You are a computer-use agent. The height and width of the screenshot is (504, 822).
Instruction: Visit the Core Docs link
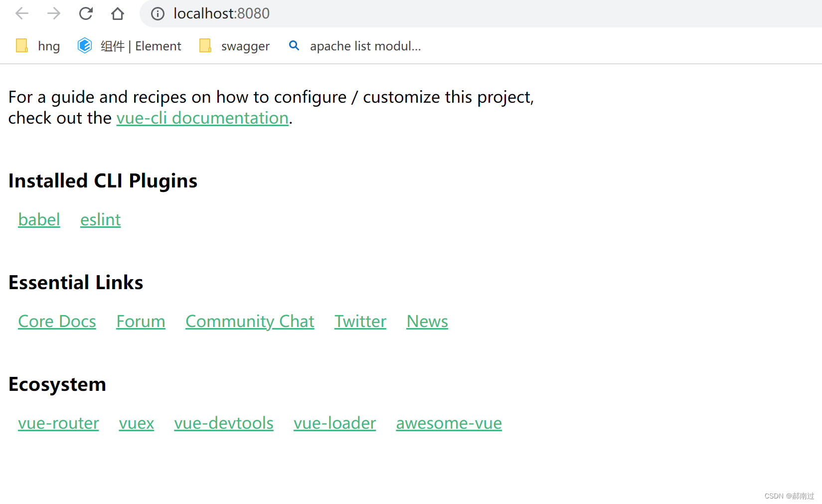pyautogui.click(x=57, y=322)
